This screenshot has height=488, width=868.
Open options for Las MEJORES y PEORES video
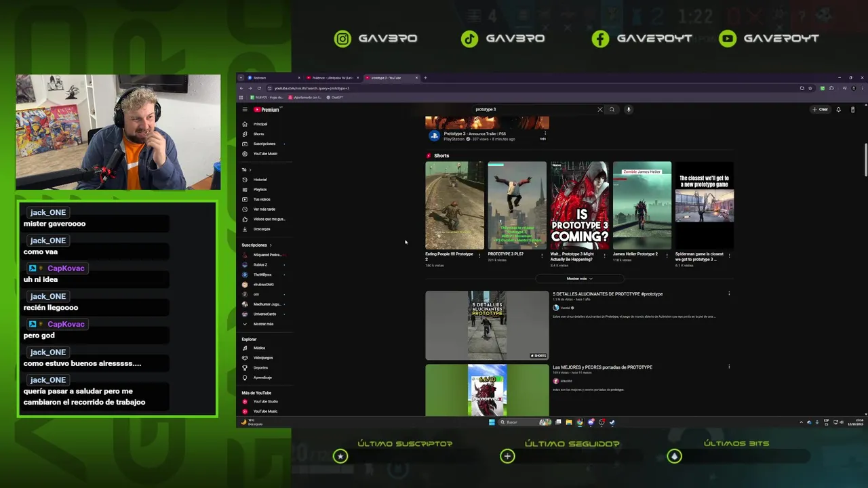729,367
